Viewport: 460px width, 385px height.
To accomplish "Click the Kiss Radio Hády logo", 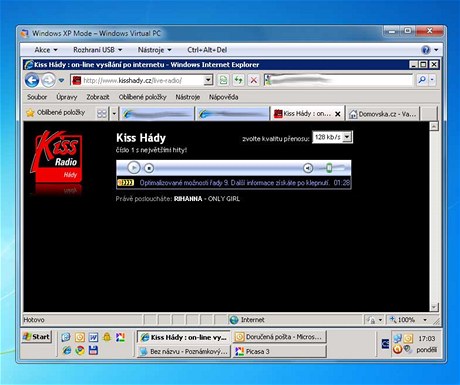I will 57,157.
